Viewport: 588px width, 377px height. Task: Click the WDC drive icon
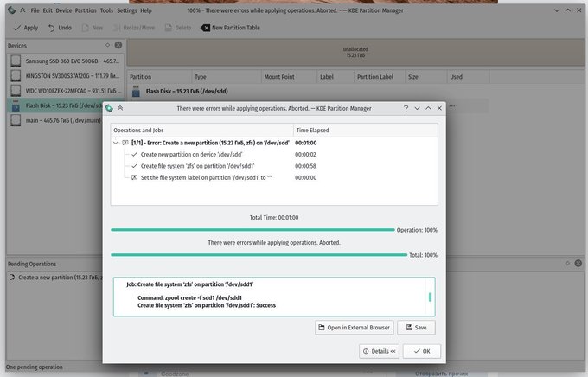click(16, 91)
